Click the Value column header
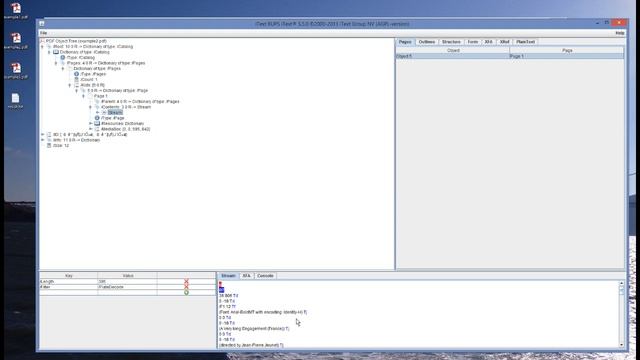Viewport: 640px width, 360px height. tap(127, 276)
